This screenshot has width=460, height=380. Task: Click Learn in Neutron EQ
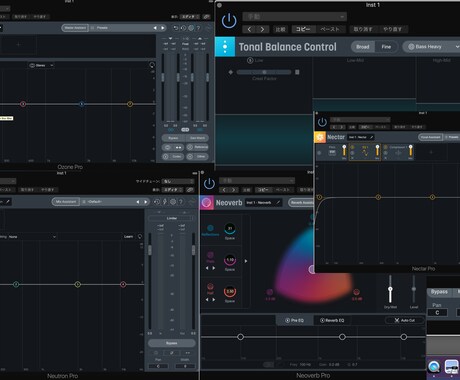[x=128, y=237]
